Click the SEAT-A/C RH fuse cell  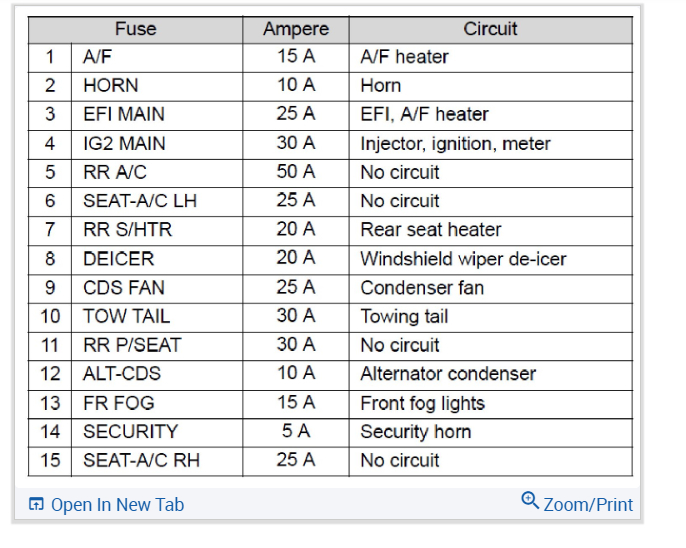(140, 461)
